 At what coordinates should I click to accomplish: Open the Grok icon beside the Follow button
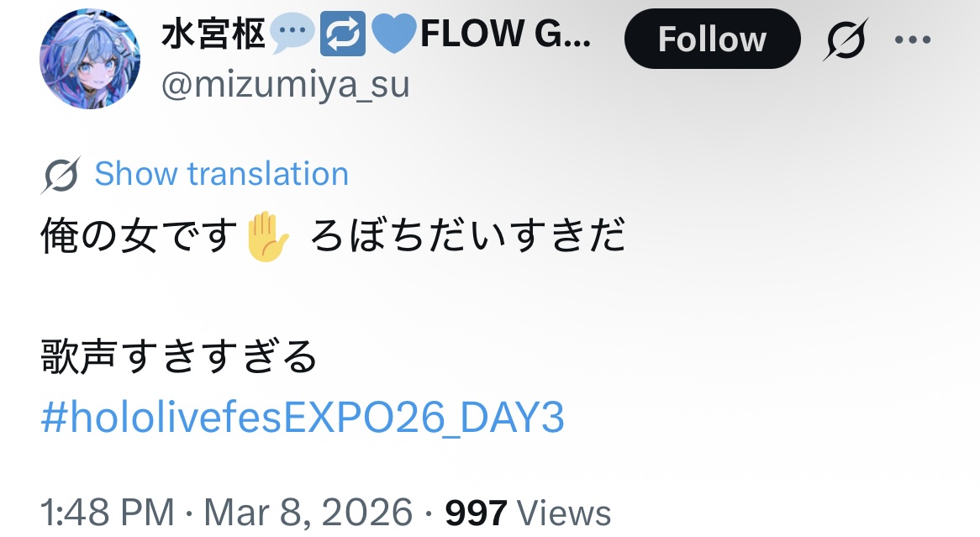[846, 39]
